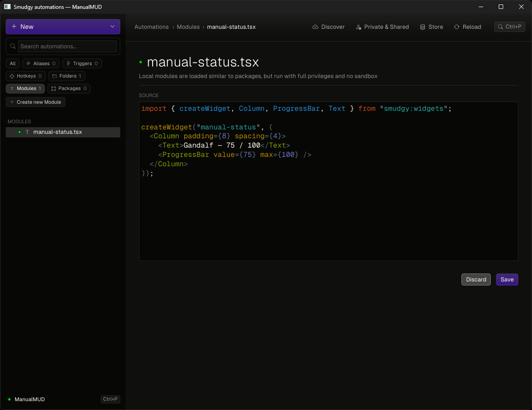Screen dimensions: 532x410
Task: Click the app icon in title bar
Action: pos(7,7)
